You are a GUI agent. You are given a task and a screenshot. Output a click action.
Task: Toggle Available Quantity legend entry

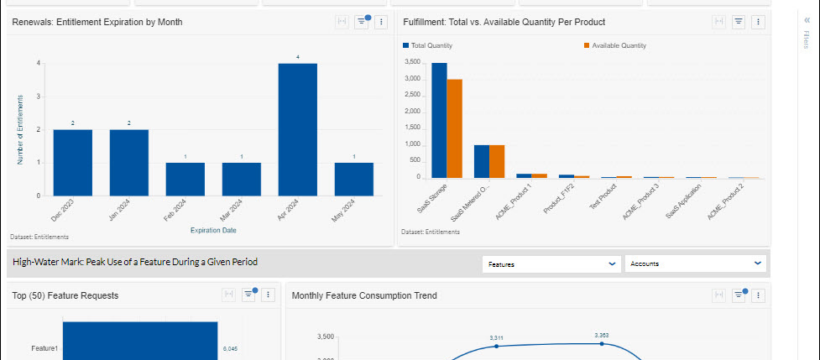click(615, 46)
